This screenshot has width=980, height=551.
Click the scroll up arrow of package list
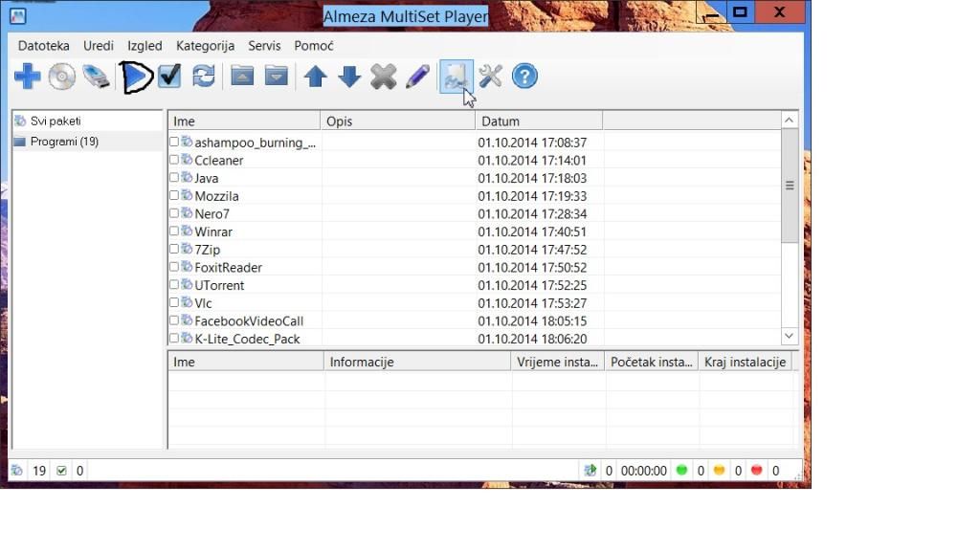click(790, 120)
